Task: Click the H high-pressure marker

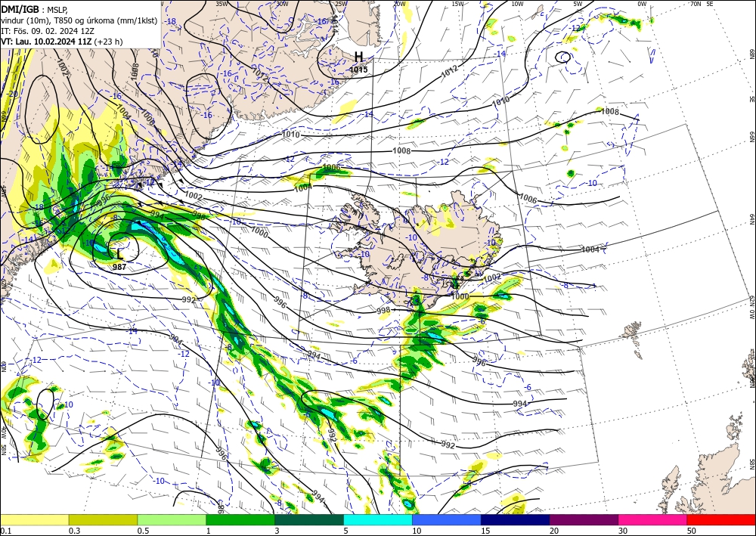Action: coord(358,57)
